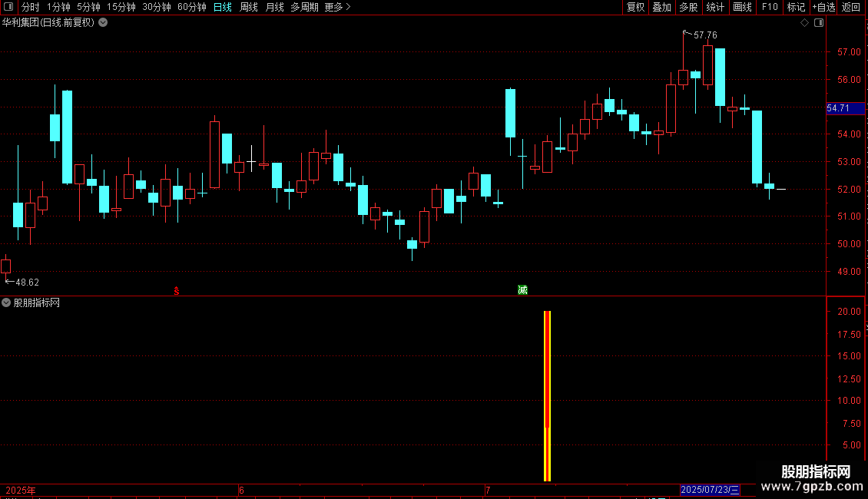Switch to the 周线 weekly tab
Image resolution: width=868 pixels, height=499 pixels.
click(249, 7)
